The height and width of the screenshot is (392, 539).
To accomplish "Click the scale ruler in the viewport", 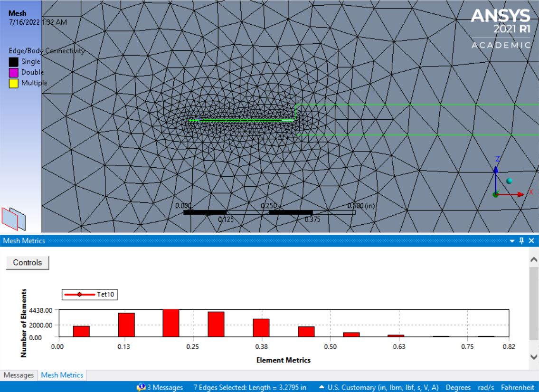I will coord(269,212).
